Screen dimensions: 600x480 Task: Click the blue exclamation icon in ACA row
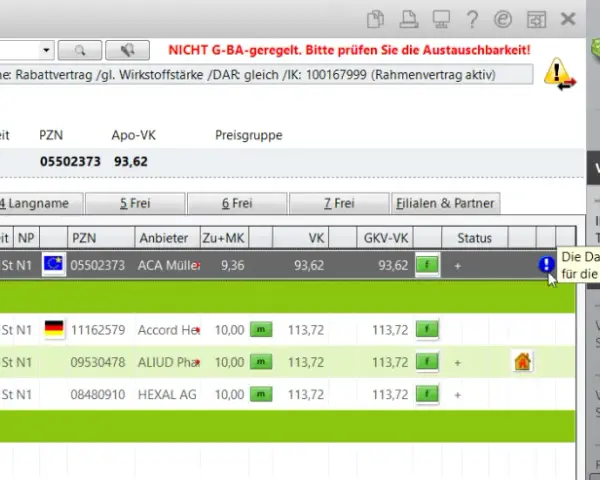pos(546,264)
